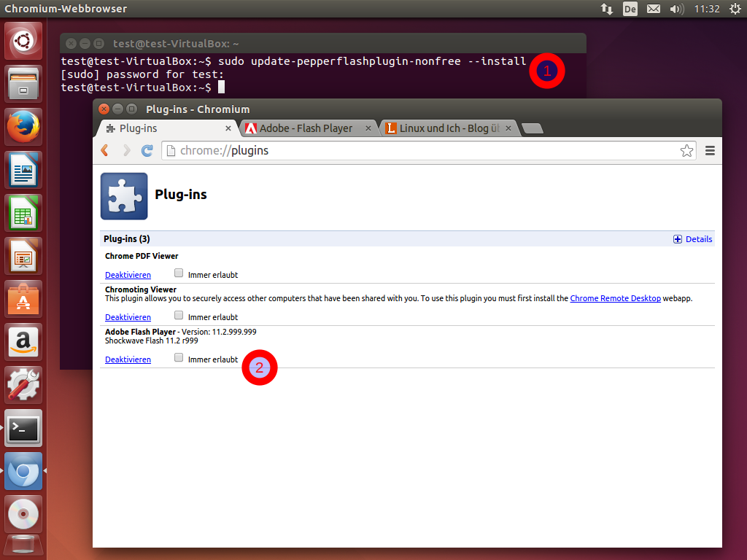
Task: Open LibreOffice Calc from launcher
Action: coord(24,213)
